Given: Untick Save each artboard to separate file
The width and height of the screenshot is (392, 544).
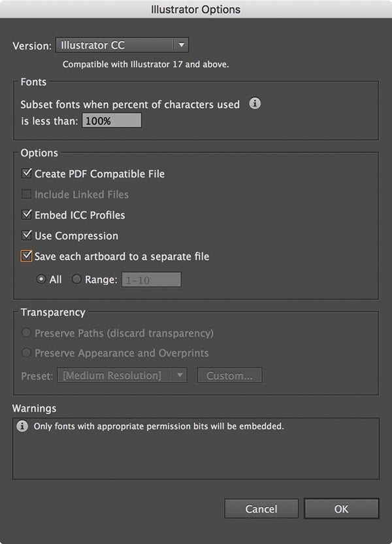Looking at the screenshot, I should click(27, 256).
